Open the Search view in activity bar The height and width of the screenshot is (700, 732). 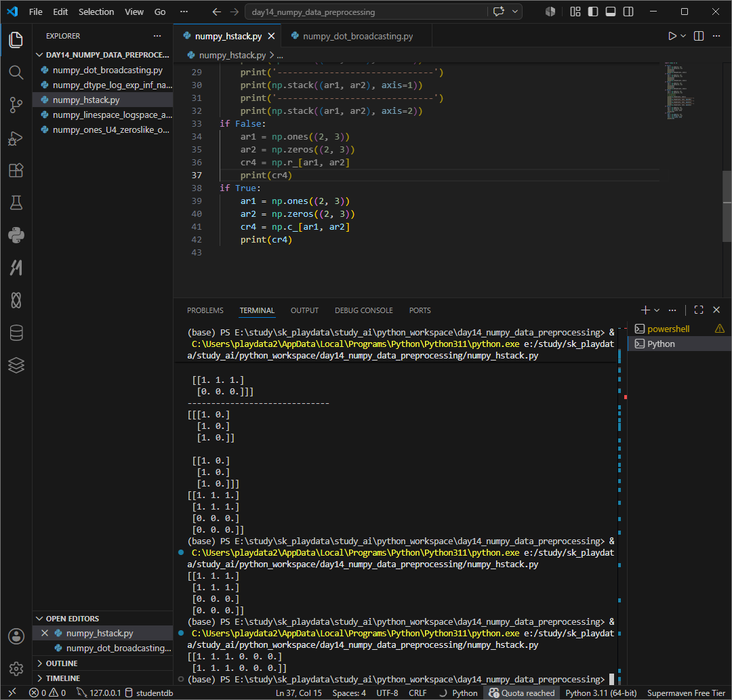tap(16, 73)
